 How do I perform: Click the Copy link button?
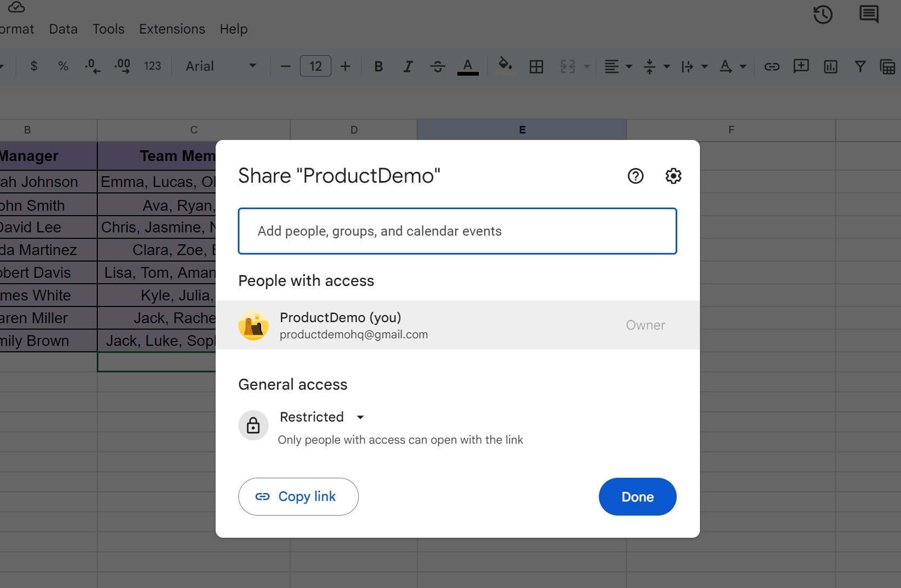298,497
